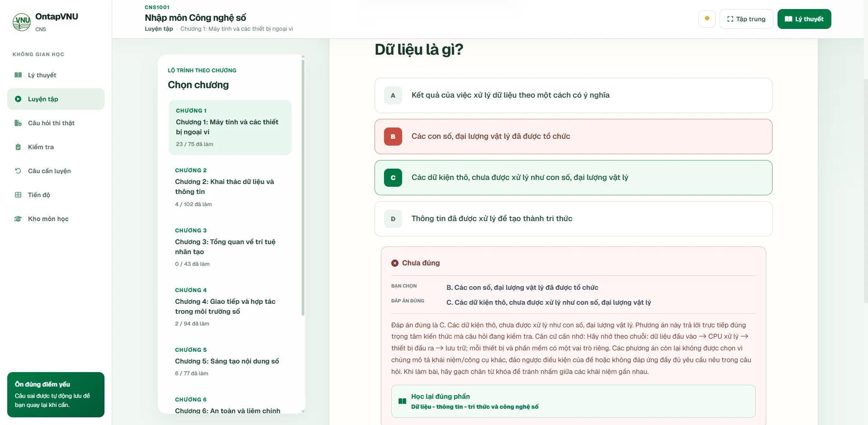The image size is (868, 425).
Task: Click the Tập trung focus mode button
Action: click(746, 19)
